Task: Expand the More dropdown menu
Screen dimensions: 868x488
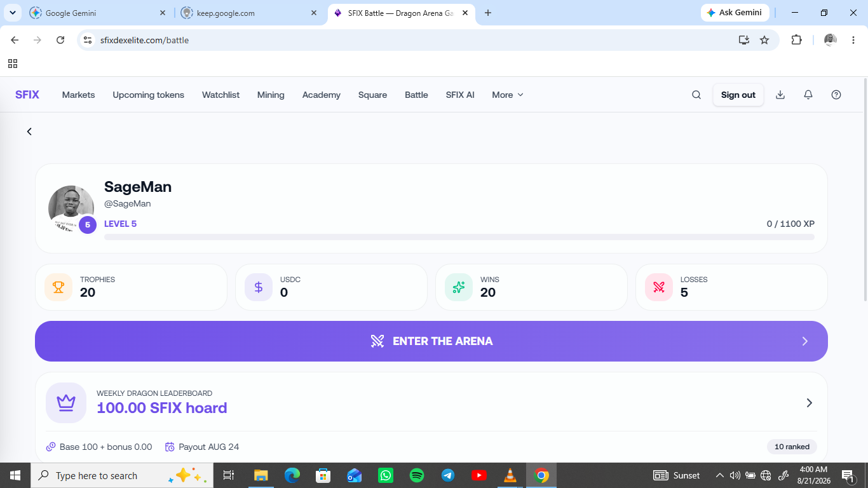Action: coord(508,95)
